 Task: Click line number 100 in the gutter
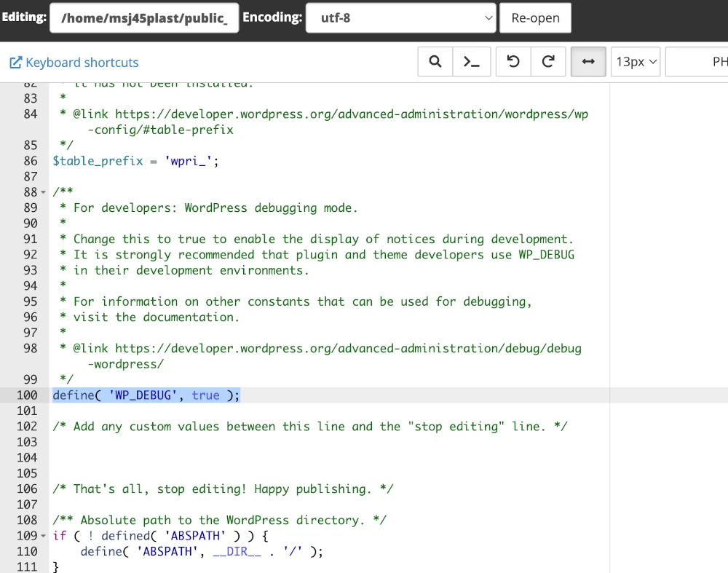[x=27, y=395]
